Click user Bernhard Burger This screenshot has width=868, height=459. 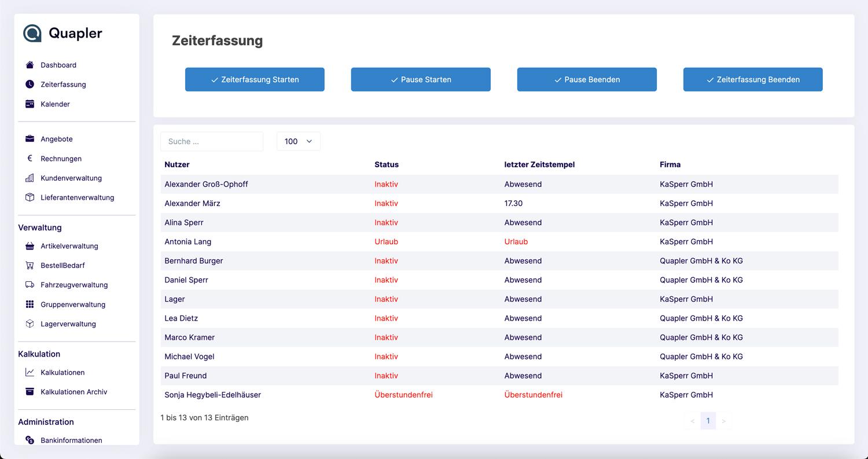(194, 260)
